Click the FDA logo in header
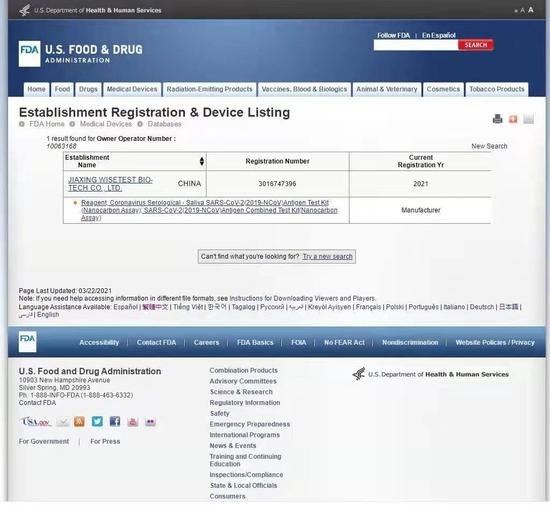The height and width of the screenshot is (505, 550). (29, 54)
